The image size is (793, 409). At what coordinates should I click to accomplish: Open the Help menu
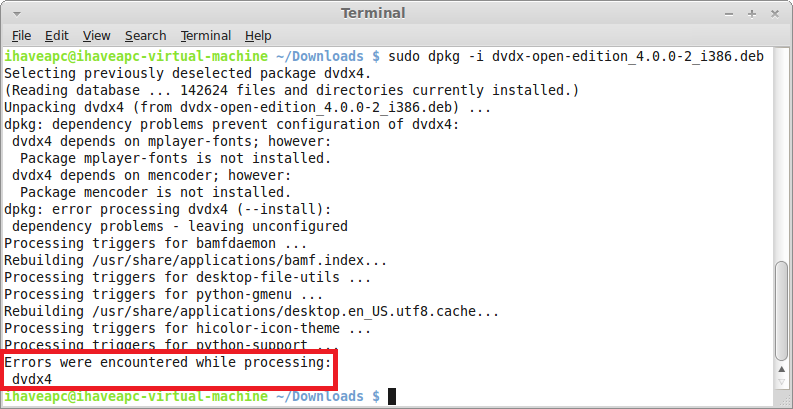[258, 36]
